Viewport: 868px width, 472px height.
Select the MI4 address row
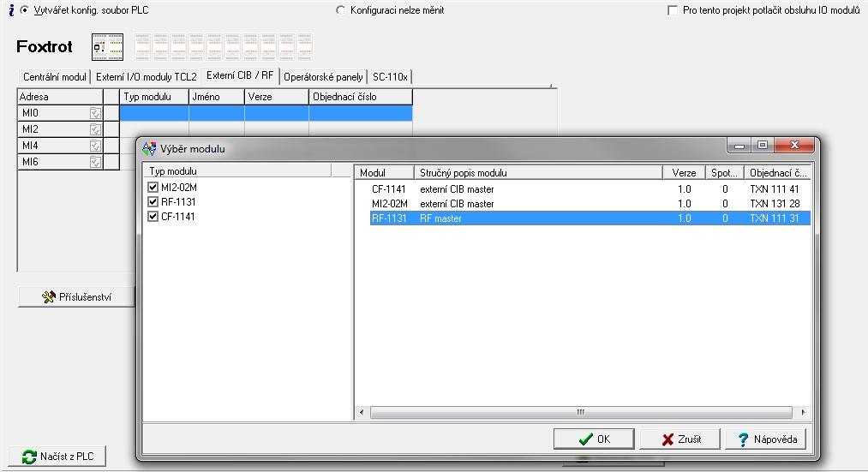[60, 146]
